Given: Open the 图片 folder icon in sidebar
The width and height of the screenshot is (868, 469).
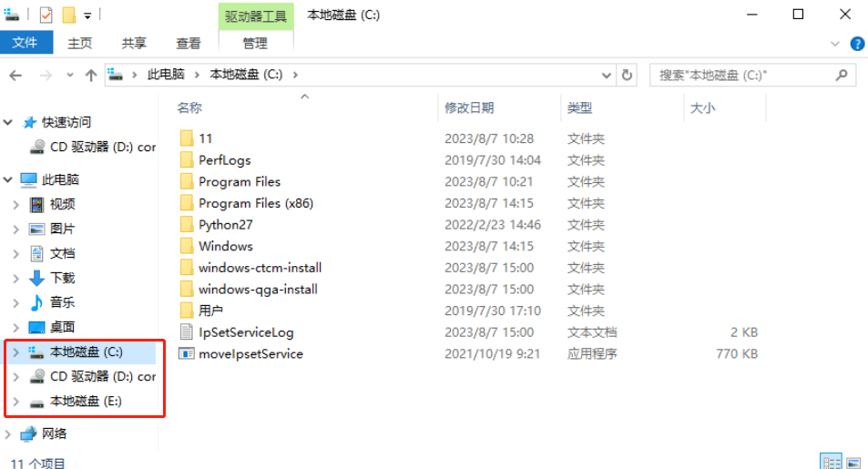Looking at the screenshot, I should pyautogui.click(x=36, y=229).
